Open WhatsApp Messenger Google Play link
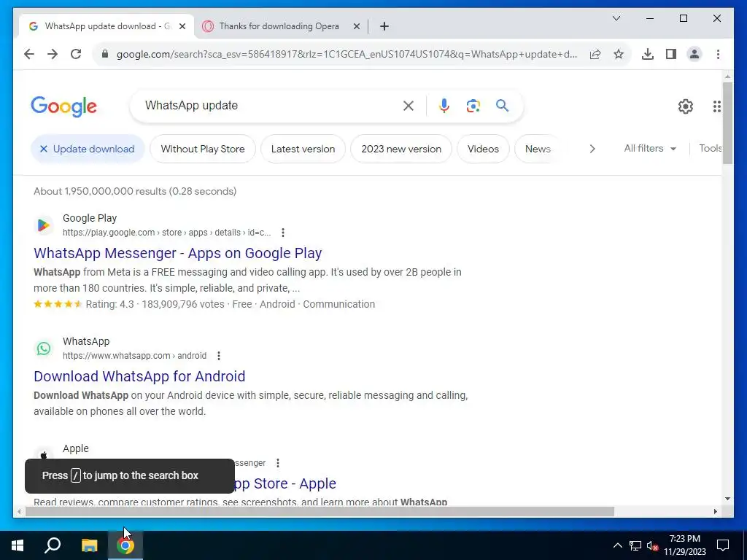Image resolution: width=747 pixels, height=560 pixels. (x=178, y=253)
